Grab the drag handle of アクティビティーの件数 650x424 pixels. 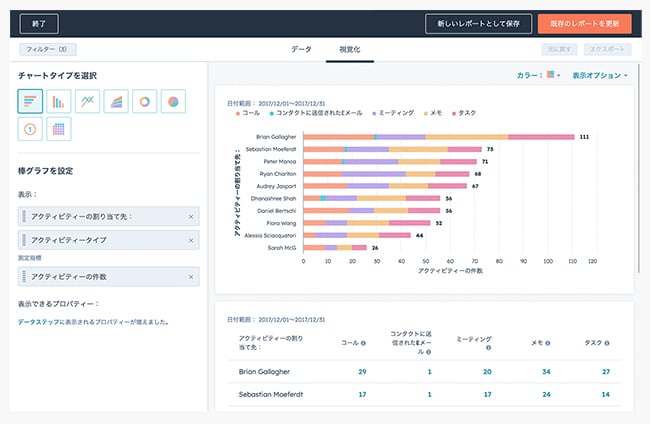tap(24, 276)
